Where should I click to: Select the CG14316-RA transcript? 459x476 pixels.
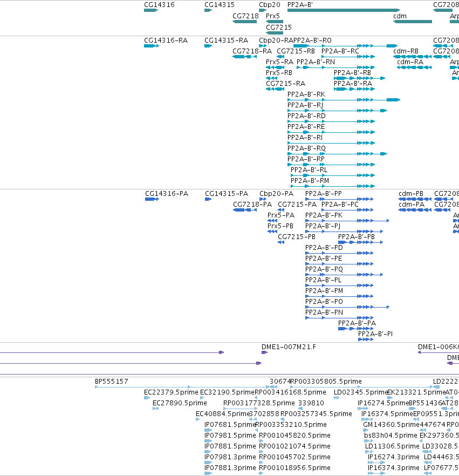(152, 46)
